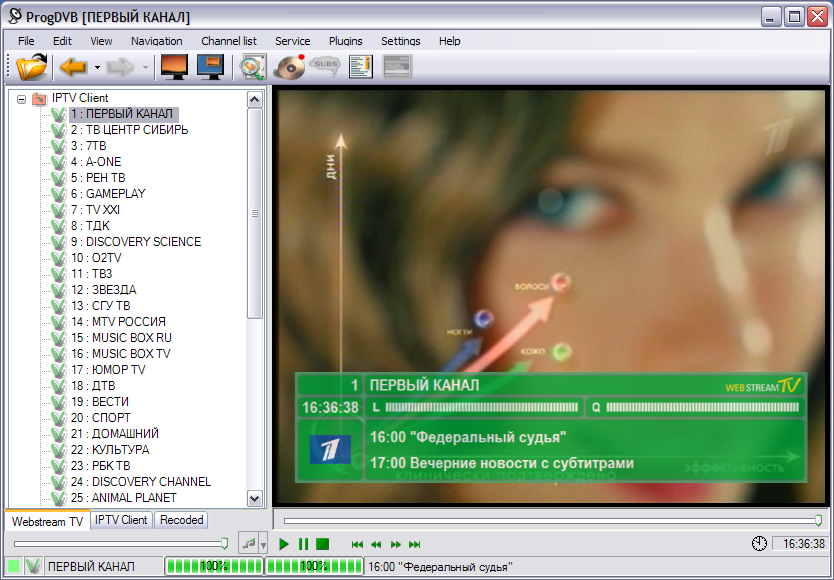
Task: Go back with the orange left arrow
Action: [73, 67]
